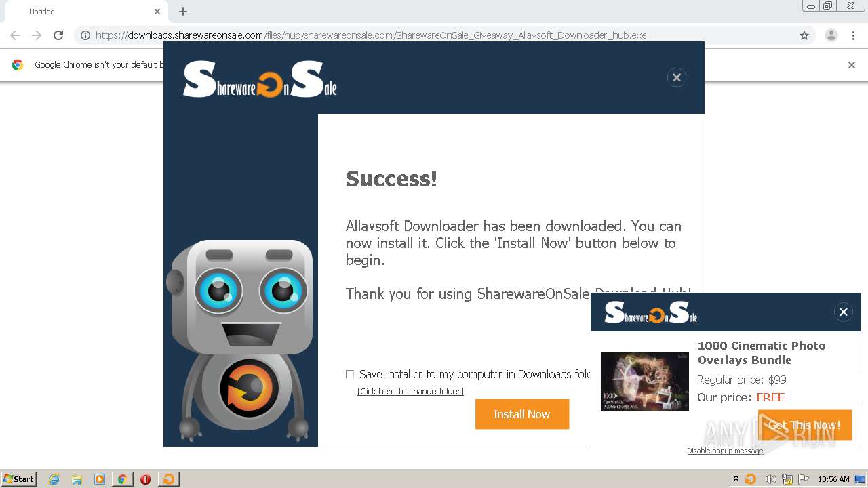
Task: Open the SharewareOnSale taskbar application icon
Action: [168, 479]
